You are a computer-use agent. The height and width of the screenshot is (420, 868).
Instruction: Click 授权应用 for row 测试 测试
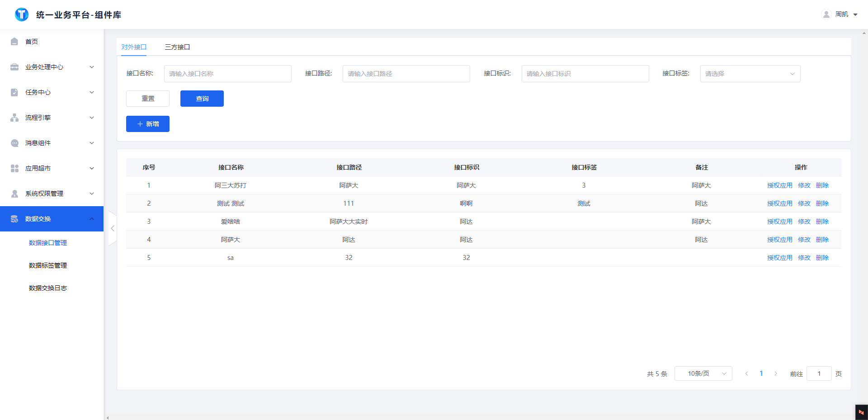click(x=780, y=203)
